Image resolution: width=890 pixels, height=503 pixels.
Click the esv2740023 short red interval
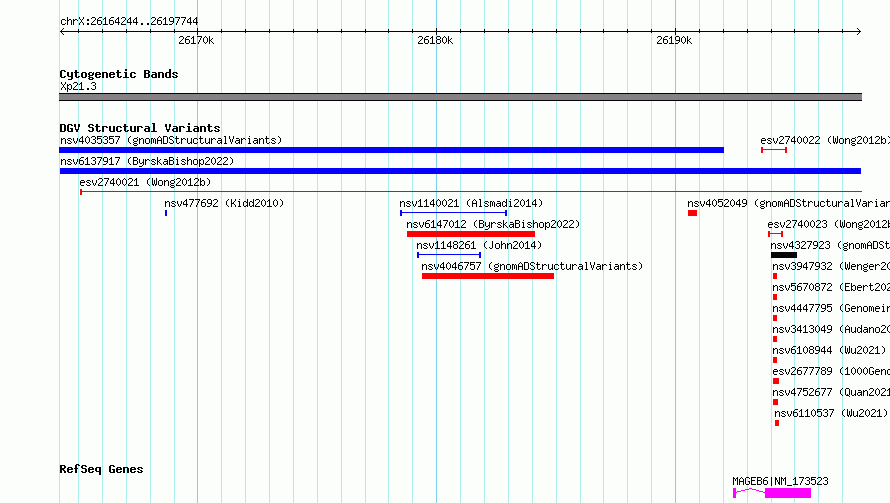pos(775,234)
